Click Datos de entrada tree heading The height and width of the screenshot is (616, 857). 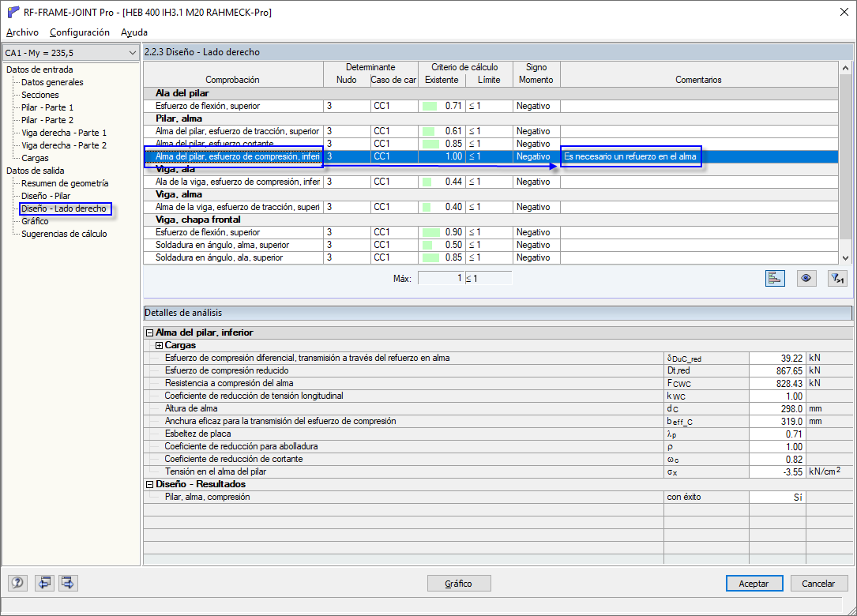click(39, 69)
